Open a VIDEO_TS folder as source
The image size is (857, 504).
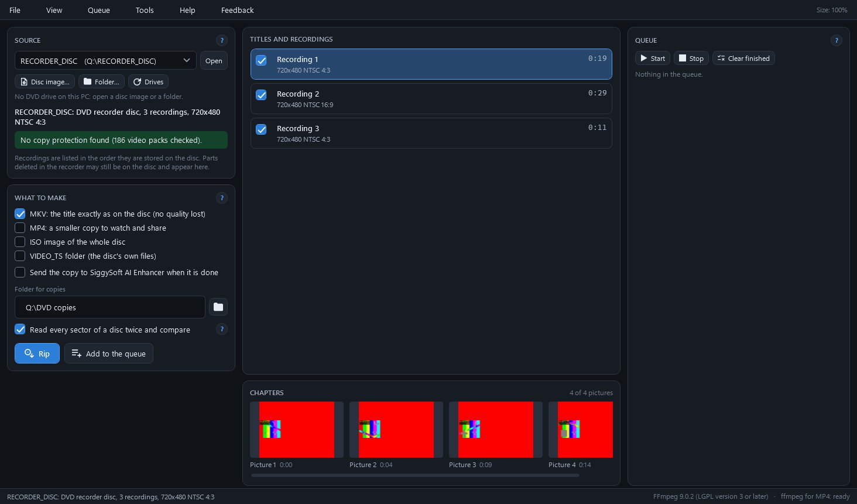[x=101, y=82]
